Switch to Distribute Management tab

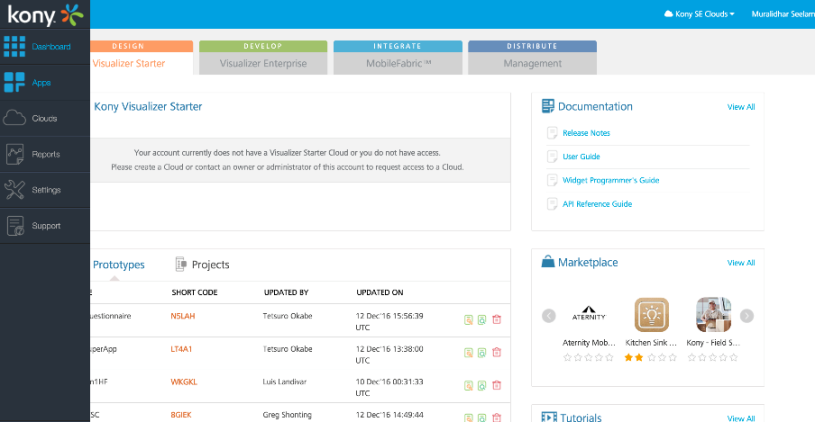pyautogui.click(x=532, y=58)
